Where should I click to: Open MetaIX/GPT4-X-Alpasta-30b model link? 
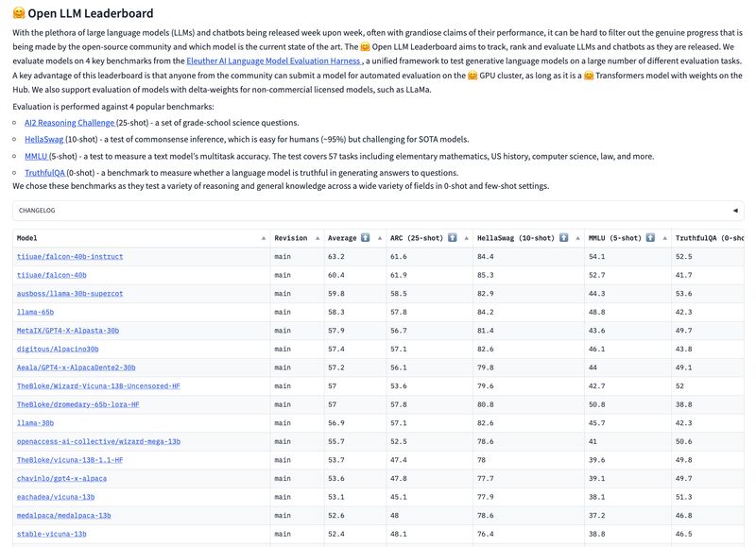pyautogui.click(x=68, y=331)
